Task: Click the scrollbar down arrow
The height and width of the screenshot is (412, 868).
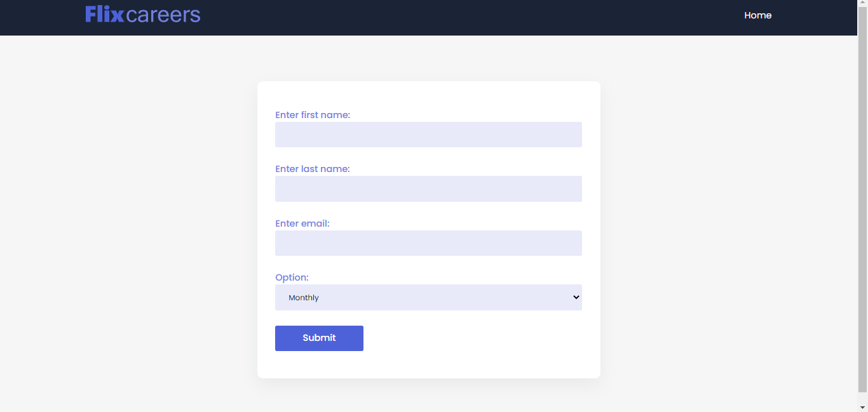Action: (864, 408)
